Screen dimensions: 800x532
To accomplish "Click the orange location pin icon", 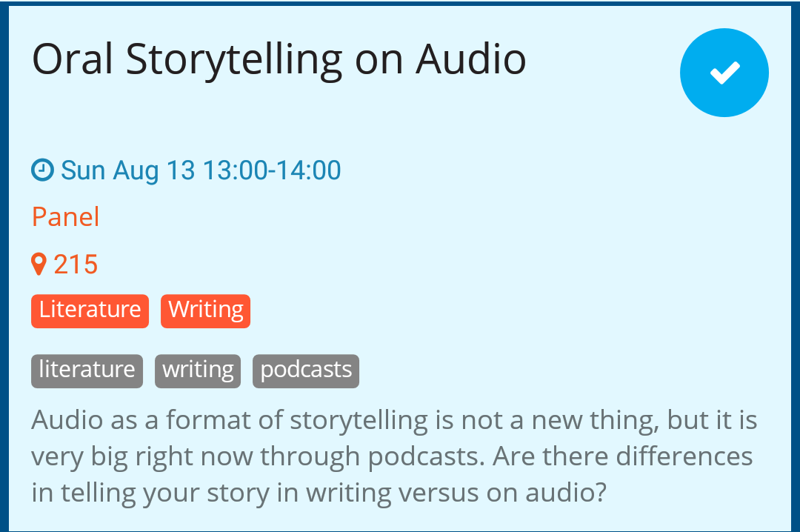I will [x=39, y=264].
